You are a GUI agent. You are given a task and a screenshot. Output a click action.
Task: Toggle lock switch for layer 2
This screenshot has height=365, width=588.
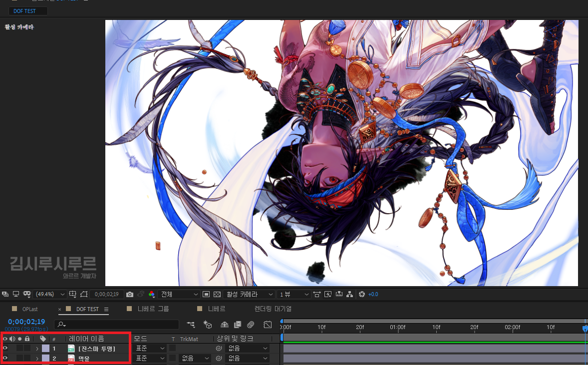click(27, 358)
